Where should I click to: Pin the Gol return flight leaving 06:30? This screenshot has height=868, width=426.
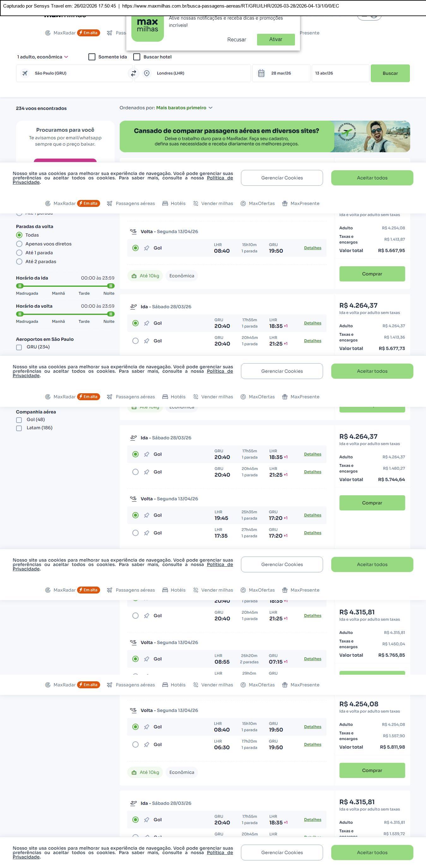tap(147, 744)
